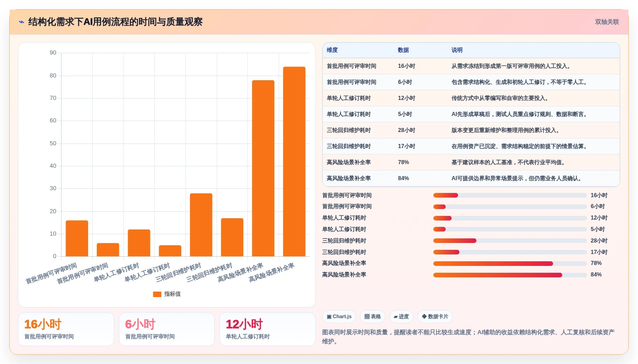This screenshot has width=638, height=364.
Task: Click the progress bar labeled 78%
Action: pyautogui.click(x=510, y=264)
